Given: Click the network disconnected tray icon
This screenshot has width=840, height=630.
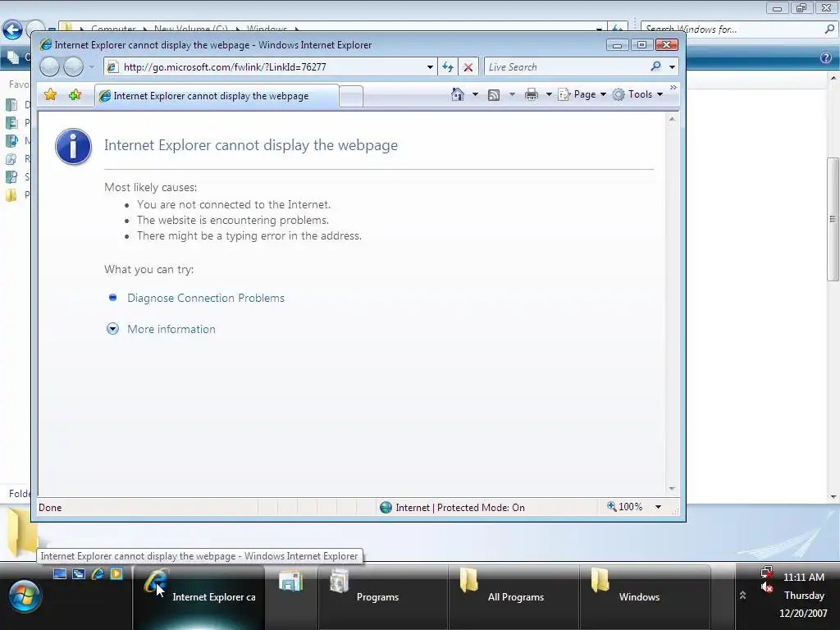Looking at the screenshot, I should (767, 572).
